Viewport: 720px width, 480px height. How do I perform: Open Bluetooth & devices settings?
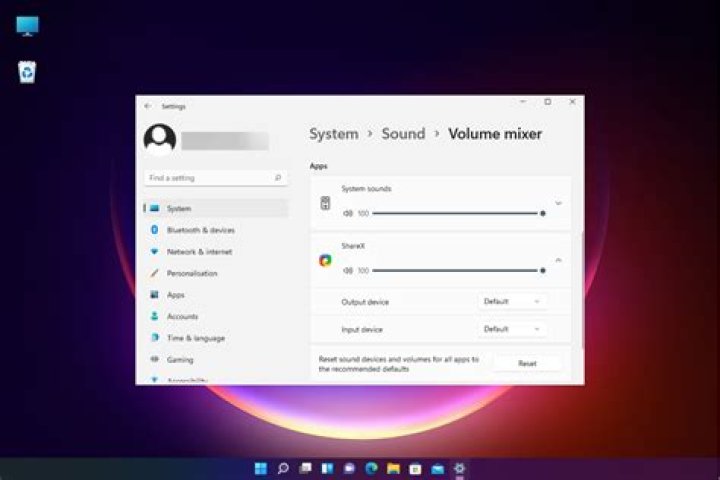point(200,230)
